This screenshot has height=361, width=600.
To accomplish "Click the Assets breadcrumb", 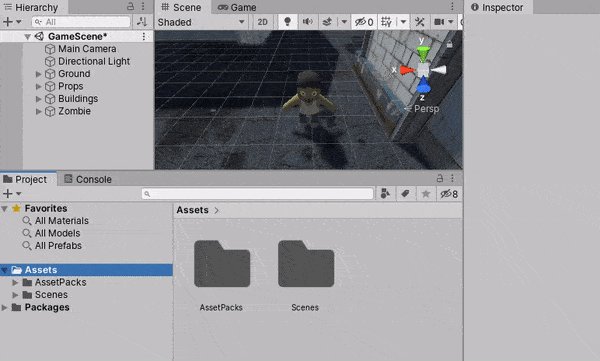I will coord(192,210).
